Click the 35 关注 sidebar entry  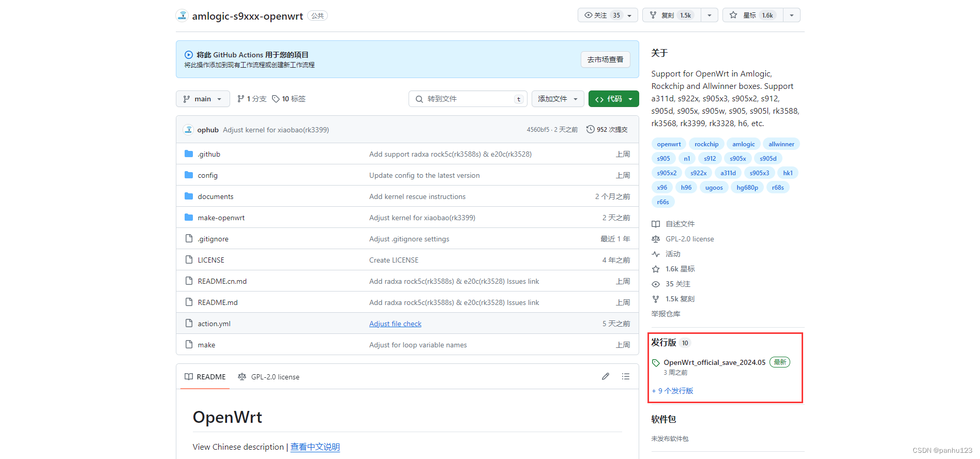[x=671, y=284]
